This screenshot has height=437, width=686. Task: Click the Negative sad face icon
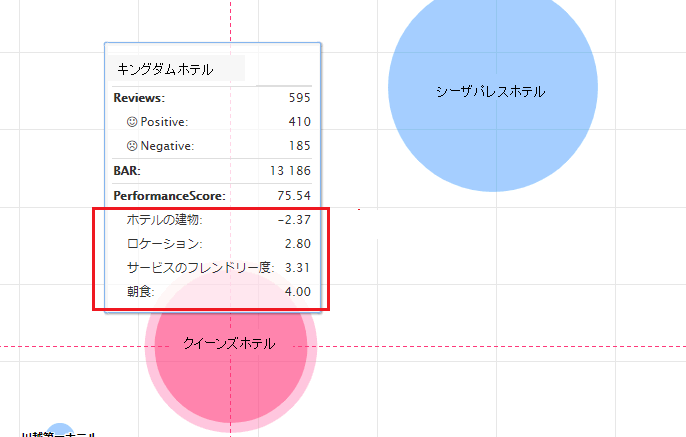pyautogui.click(x=132, y=146)
